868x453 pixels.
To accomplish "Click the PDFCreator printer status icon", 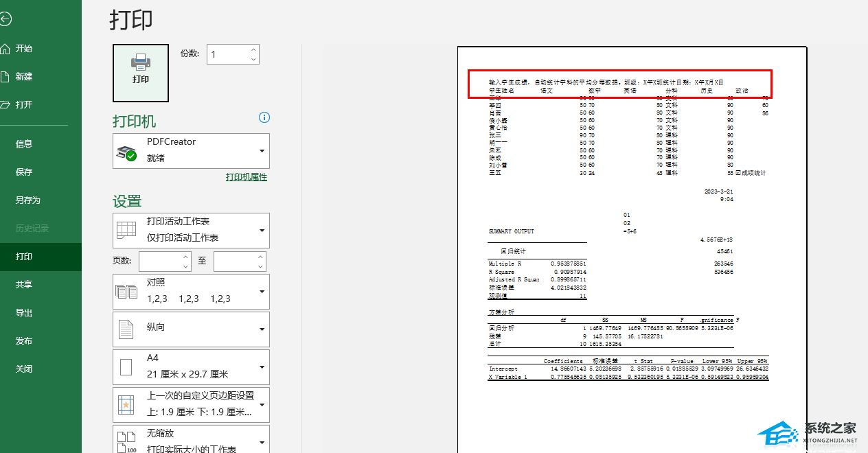I will click(x=126, y=152).
